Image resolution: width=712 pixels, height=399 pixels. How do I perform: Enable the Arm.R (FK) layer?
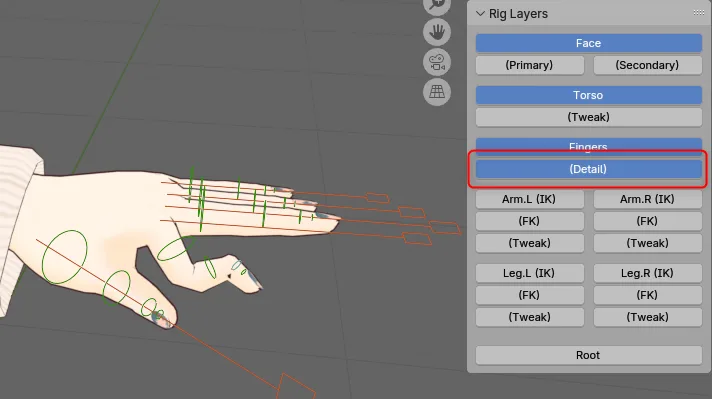tap(648, 221)
